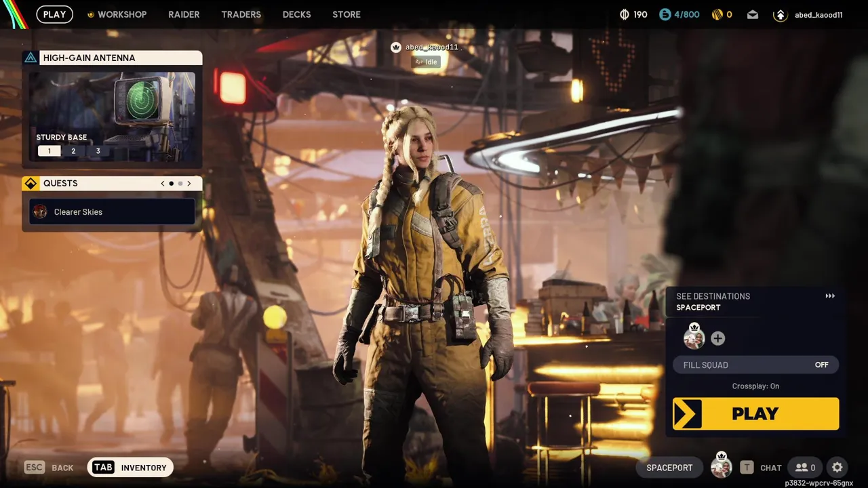
Task: Go to next quest with right arrow
Action: tap(189, 184)
